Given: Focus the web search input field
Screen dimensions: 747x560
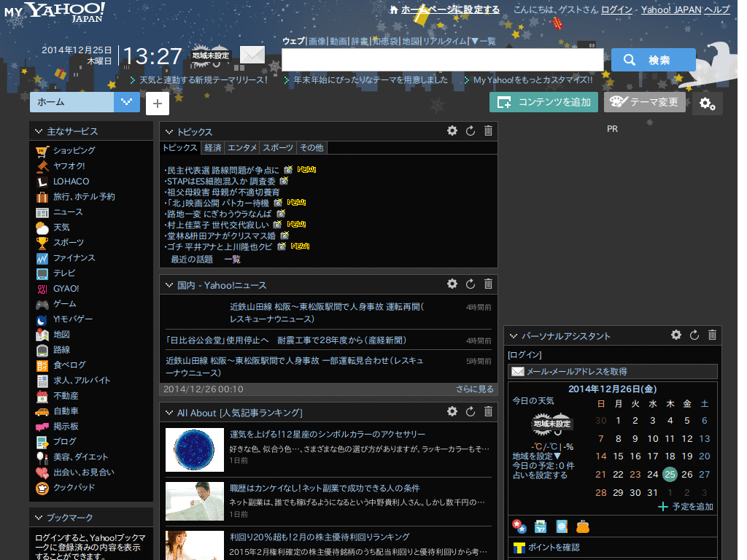Looking at the screenshot, I should point(443,60).
